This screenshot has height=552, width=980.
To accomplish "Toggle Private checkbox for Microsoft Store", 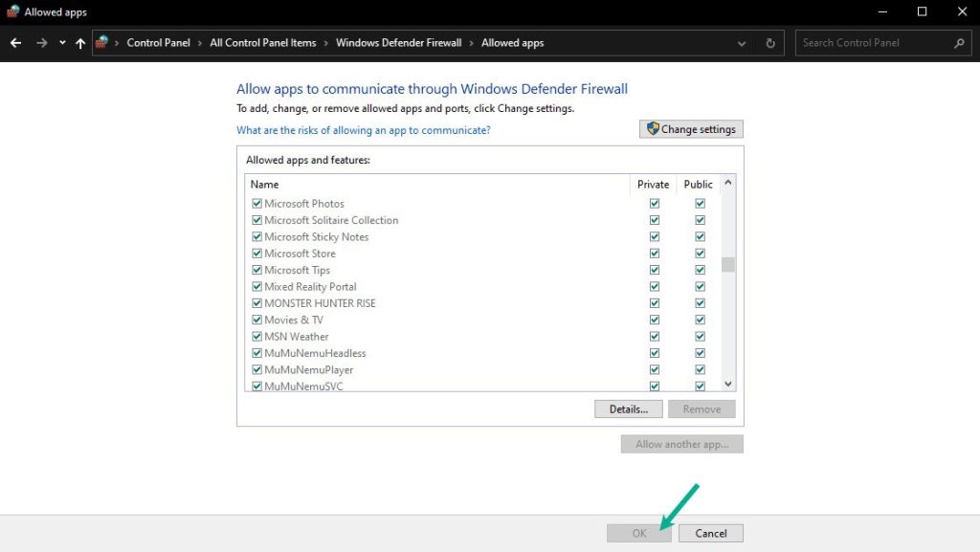I will [655, 254].
